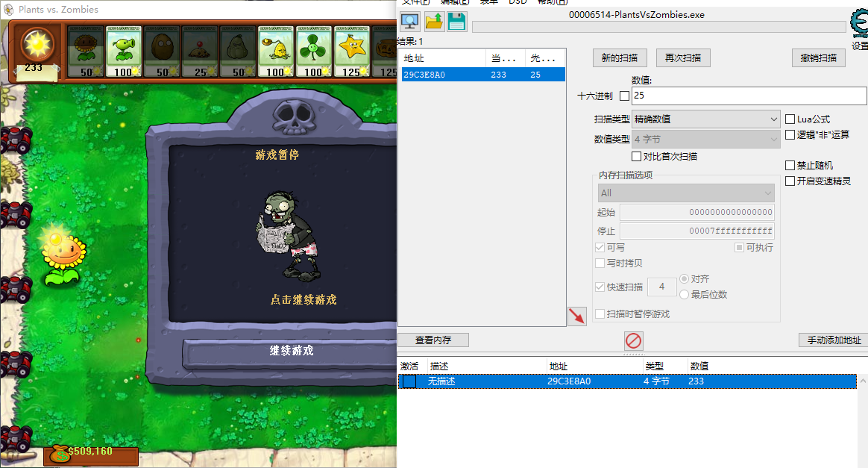
Task: Toggle the 可写 writable checkbox
Action: point(600,248)
